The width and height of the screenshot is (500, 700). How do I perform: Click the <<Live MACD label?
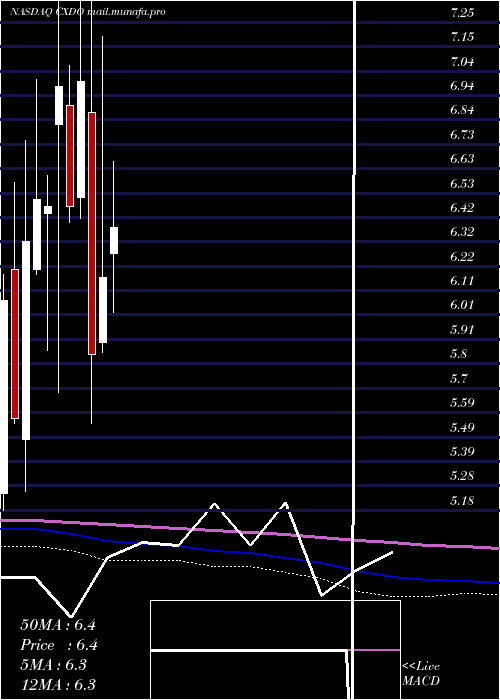tap(421, 674)
